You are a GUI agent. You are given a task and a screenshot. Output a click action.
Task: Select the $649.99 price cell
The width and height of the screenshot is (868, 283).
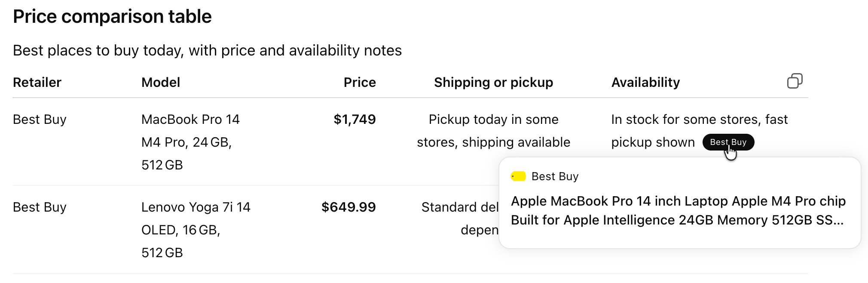(348, 207)
